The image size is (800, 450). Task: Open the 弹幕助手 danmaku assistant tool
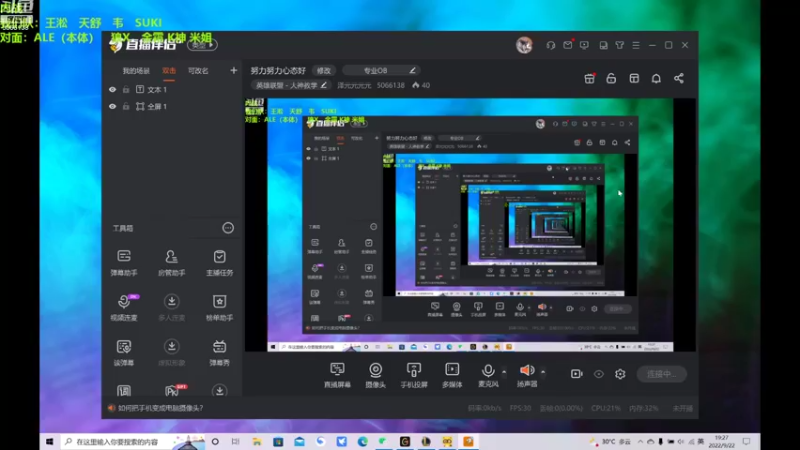(x=124, y=263)
